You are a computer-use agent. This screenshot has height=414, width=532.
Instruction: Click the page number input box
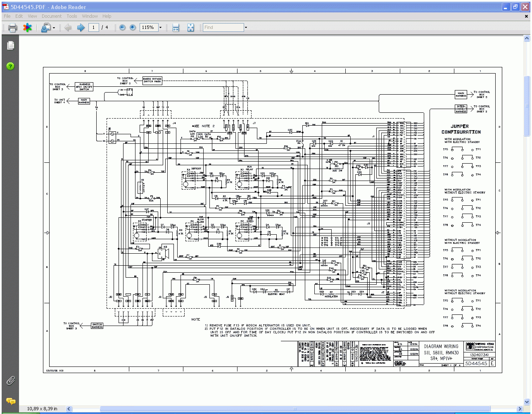click(x=94, y=28)
